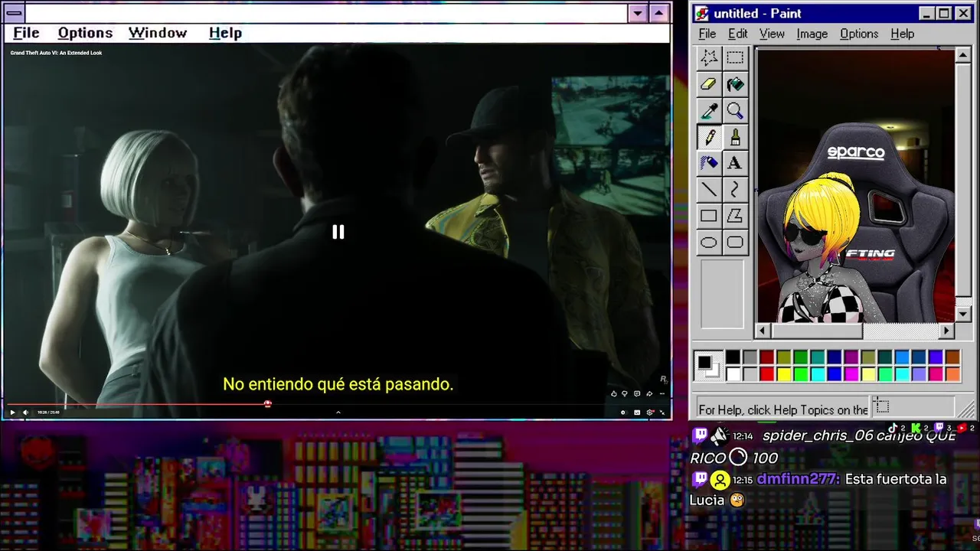Click Paint canvas scroll-left arrow

763,331
